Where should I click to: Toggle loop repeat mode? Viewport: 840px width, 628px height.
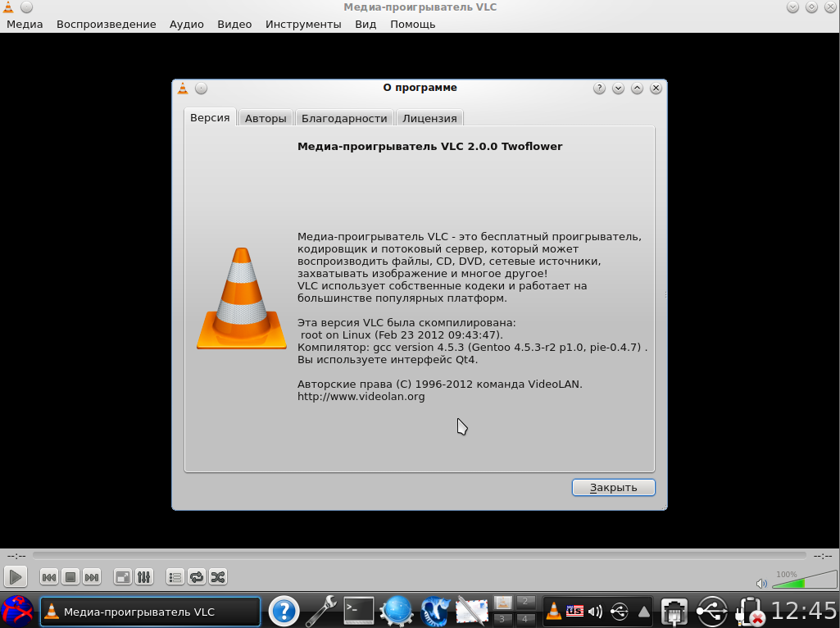(197, 577)
